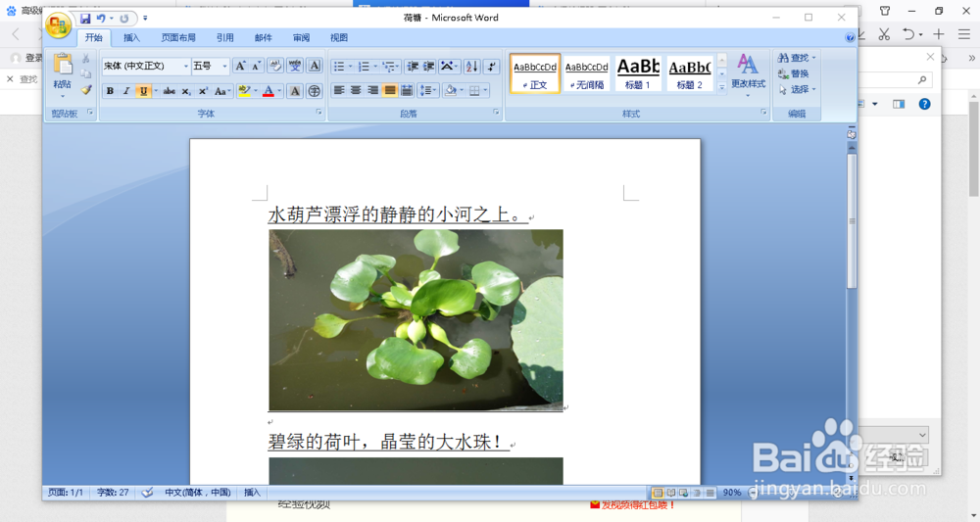Click the 替换 replace button
Screen dimensions: 980x522
[x=793, y=73]
